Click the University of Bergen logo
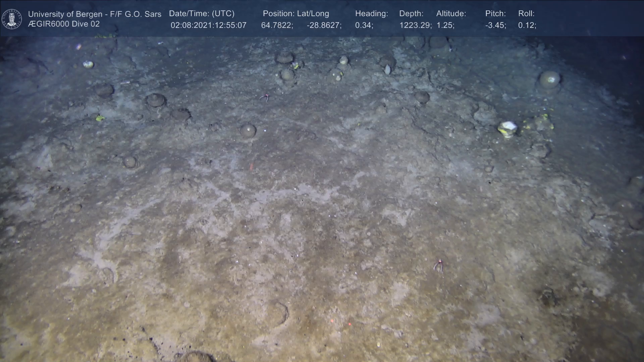This screenshot has height=362, width=644. (12, 19)
